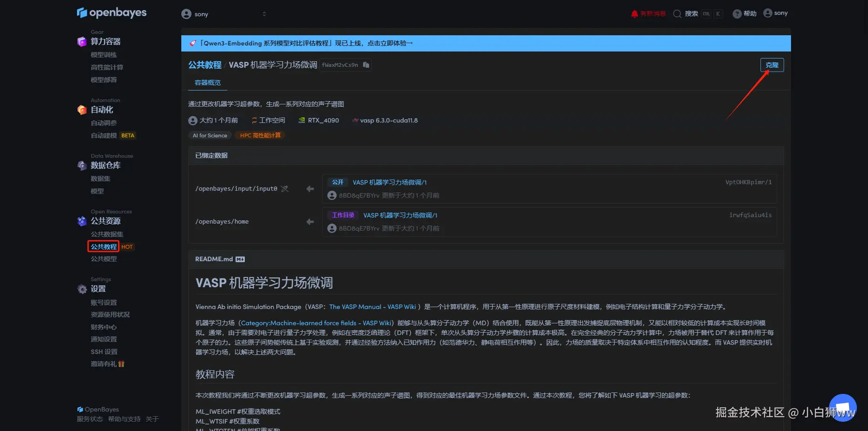Select 公共教程 in the sidebar
Image resolution: width=868 pixels, height=431 pixels.
[x=104, y=246]
